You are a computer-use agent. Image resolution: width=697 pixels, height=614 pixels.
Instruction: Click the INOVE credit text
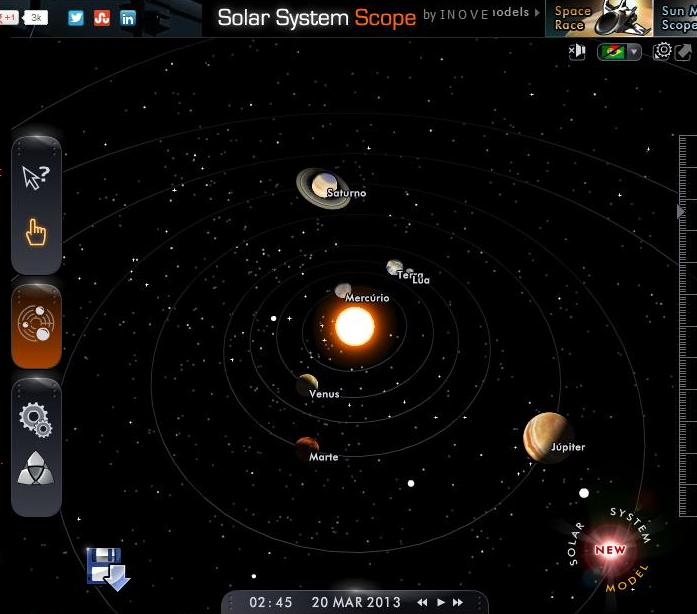[x=464, y=15]
